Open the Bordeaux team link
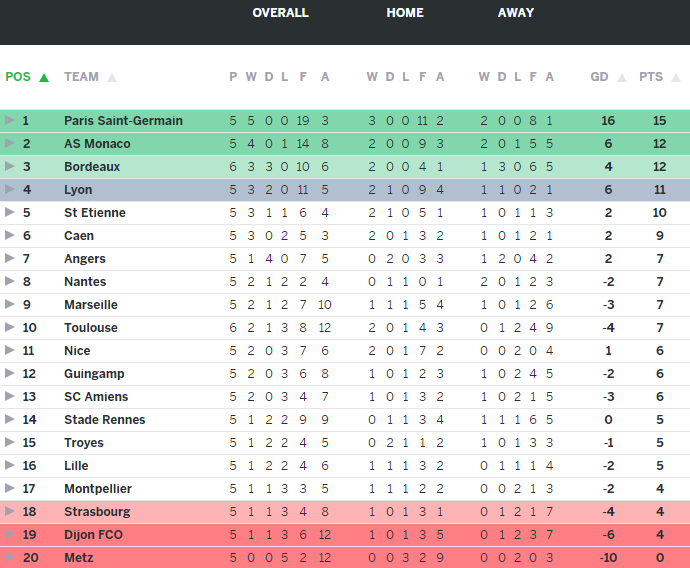 click(92, 166)
